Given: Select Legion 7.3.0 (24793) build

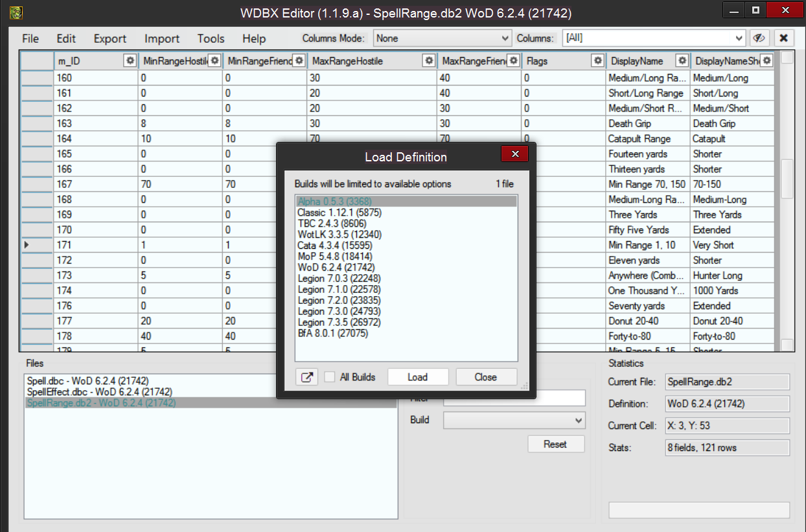Looking at the screenshot, I should pos(406,311).
